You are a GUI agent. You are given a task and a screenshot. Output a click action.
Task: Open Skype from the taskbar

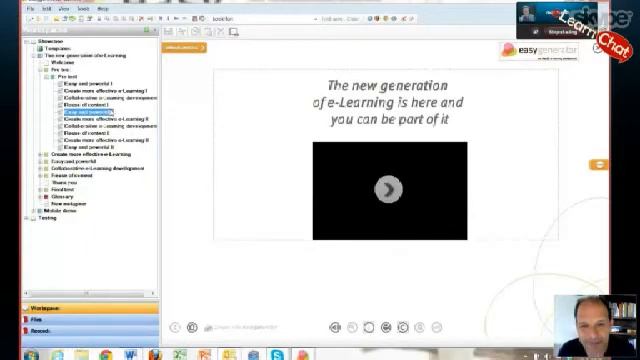pos(277,355)
